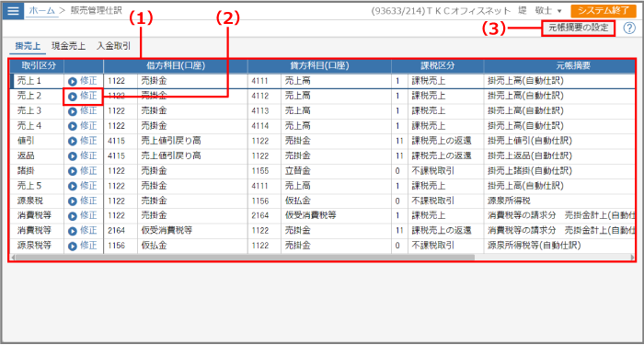Image resolution: width=644 pixels, height=345 pixels.
Task: Switch to the 掛売上 tab
Action: click(28, 46)
